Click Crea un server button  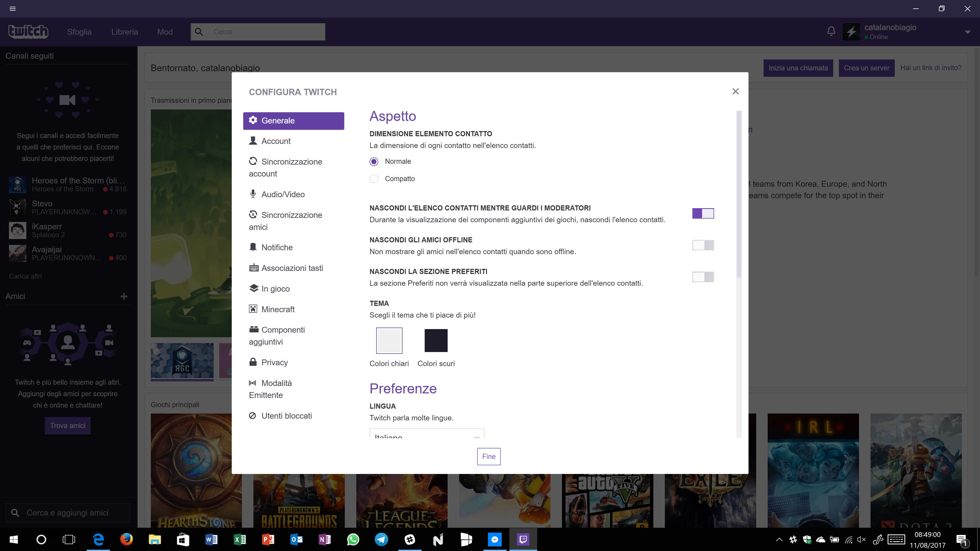point(866,68)
